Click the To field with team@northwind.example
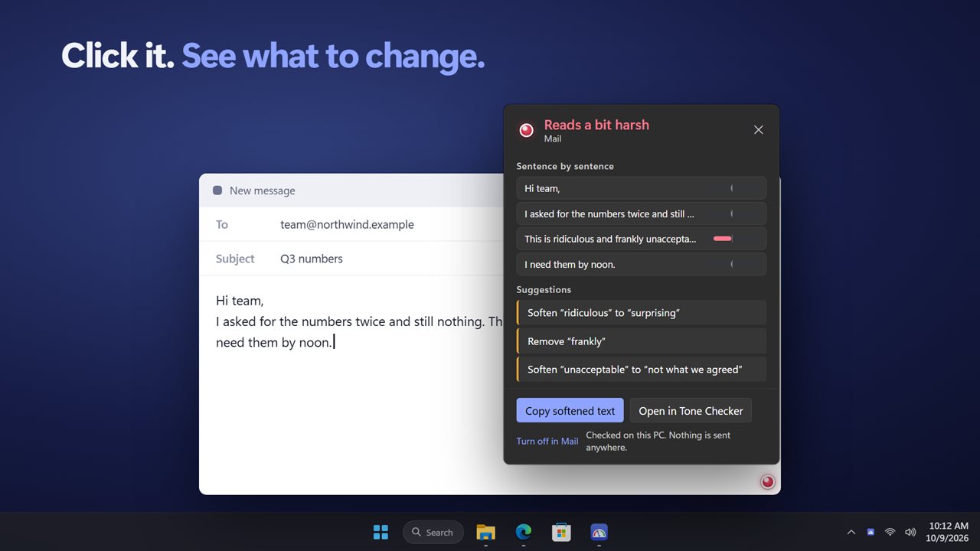 tap(352, 224)
